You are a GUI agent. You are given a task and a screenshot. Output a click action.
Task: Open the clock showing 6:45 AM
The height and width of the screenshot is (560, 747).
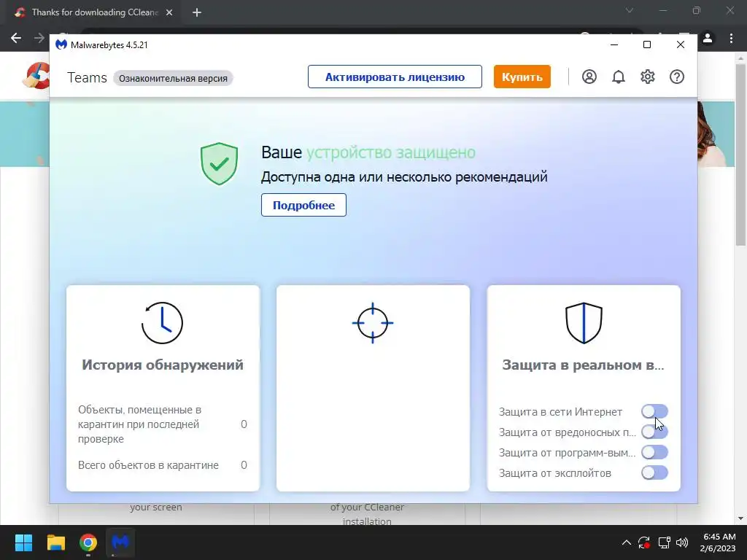(x=719, y=542)
